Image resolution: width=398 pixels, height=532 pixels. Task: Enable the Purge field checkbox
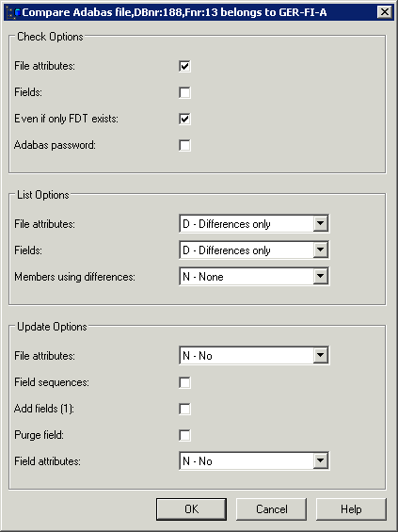pos(184,435)
